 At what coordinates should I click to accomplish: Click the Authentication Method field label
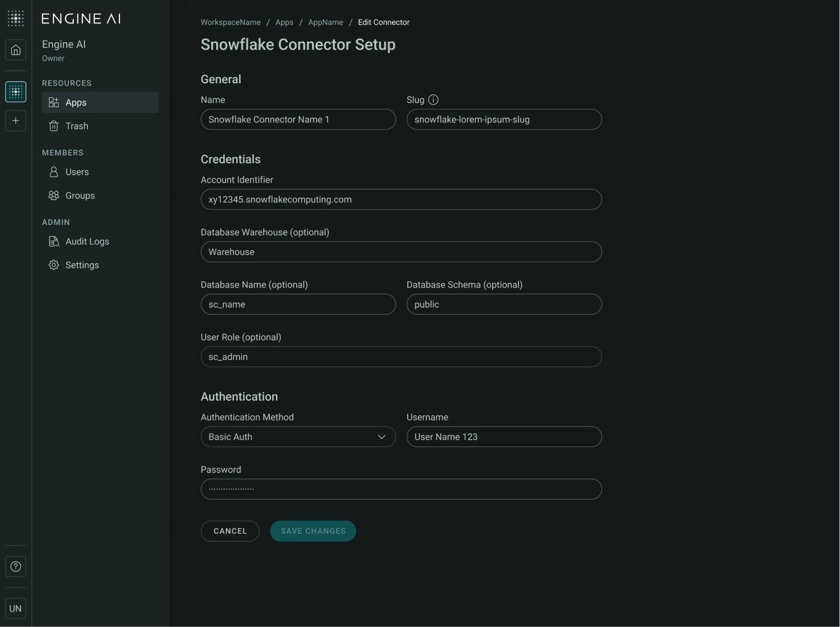tap(247, 417)
